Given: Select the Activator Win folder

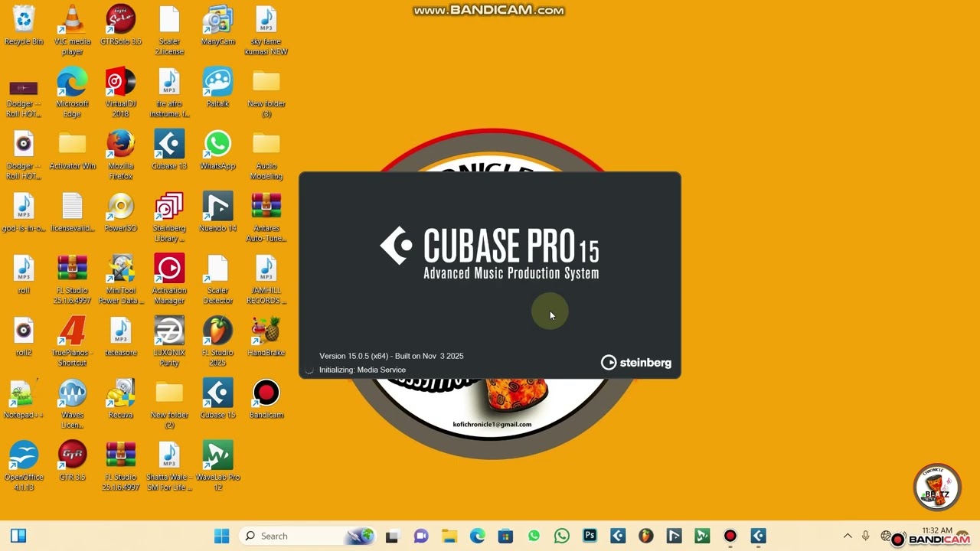Looking at the screenshot, I should tap(72, 151).
